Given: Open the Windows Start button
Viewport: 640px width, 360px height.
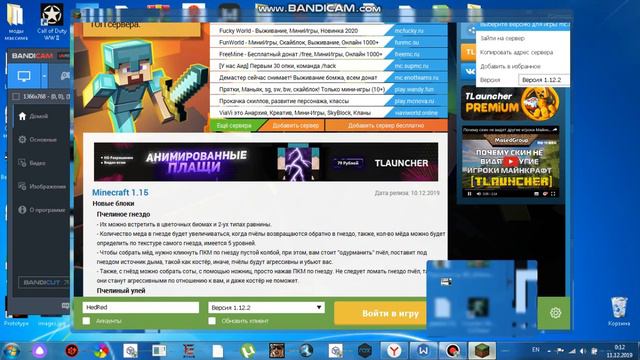Looking at the screenshot, I should point(11,351).
